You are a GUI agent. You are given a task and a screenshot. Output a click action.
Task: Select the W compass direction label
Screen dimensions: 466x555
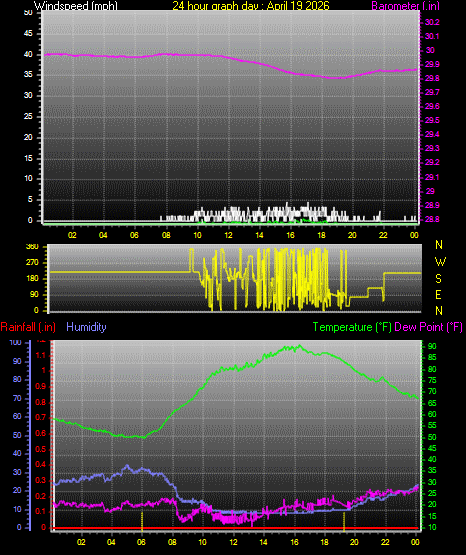[440, 262]
